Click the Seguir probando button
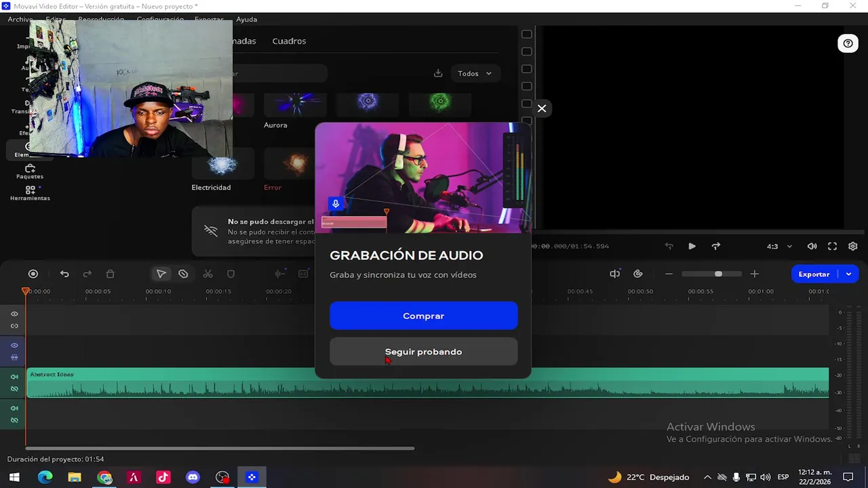The width and height of the screenshot is (868, 488). pos(423,352)
